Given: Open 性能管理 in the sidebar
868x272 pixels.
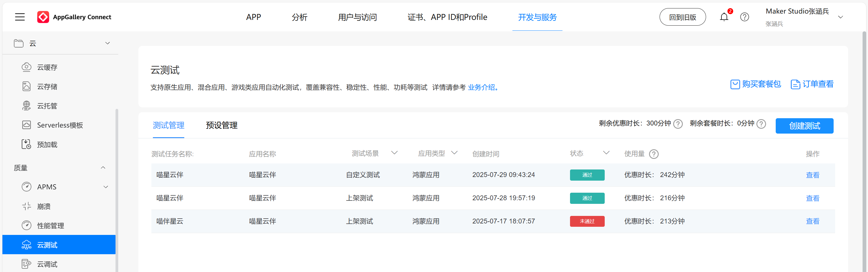Looking at the screenshot, I should [51, 226].
